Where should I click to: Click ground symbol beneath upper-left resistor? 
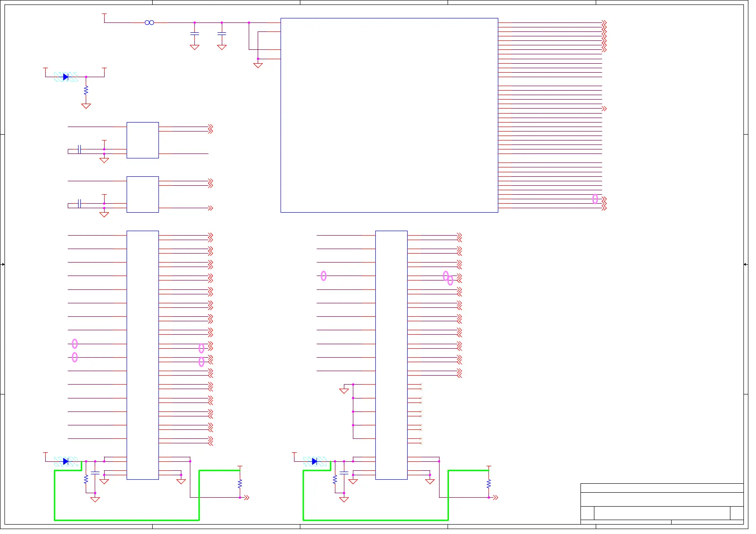(x=86, y=106)
